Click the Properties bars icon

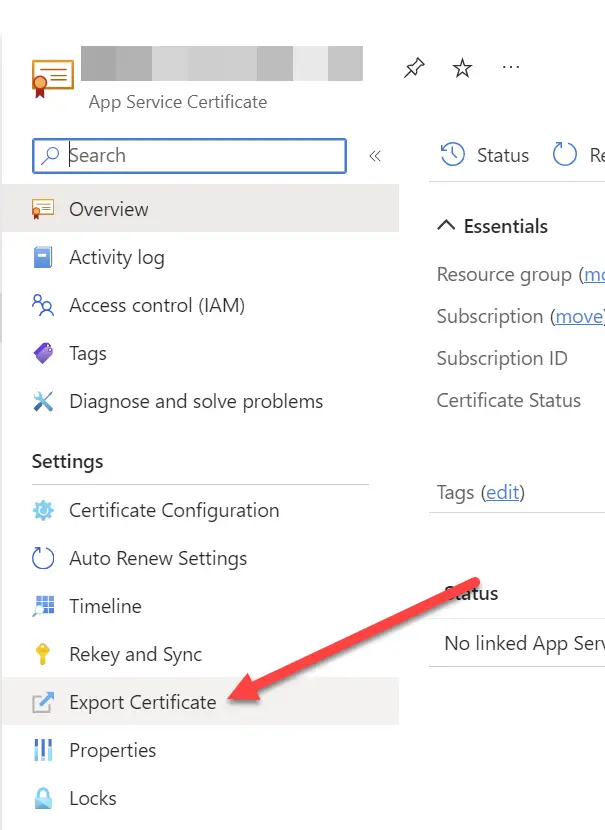[x=43, y=750]
